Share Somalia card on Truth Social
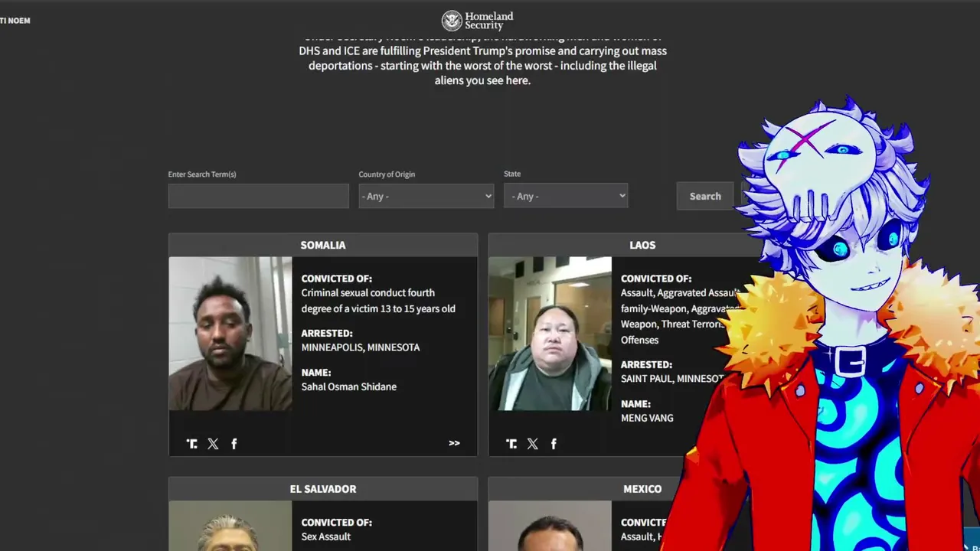Screen dimensions: 980x551 coord(192,444)
